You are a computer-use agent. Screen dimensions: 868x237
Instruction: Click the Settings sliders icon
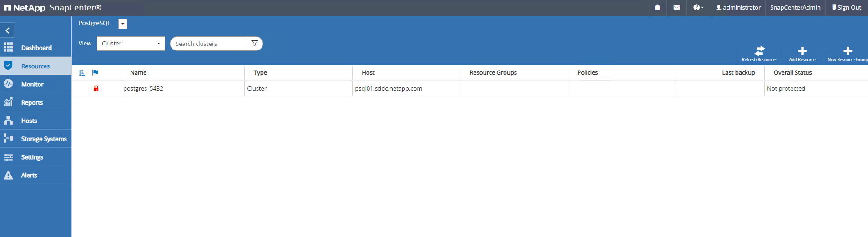coord(8,157)
